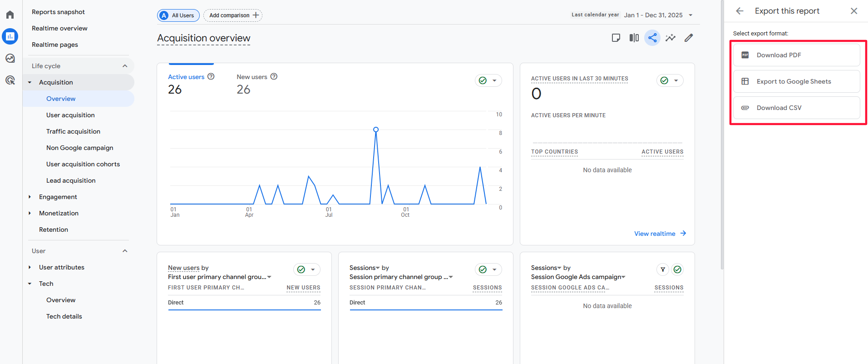The image size is (868, 364).
Task: Open the Overview item under Tech
Action: [61, 300]
